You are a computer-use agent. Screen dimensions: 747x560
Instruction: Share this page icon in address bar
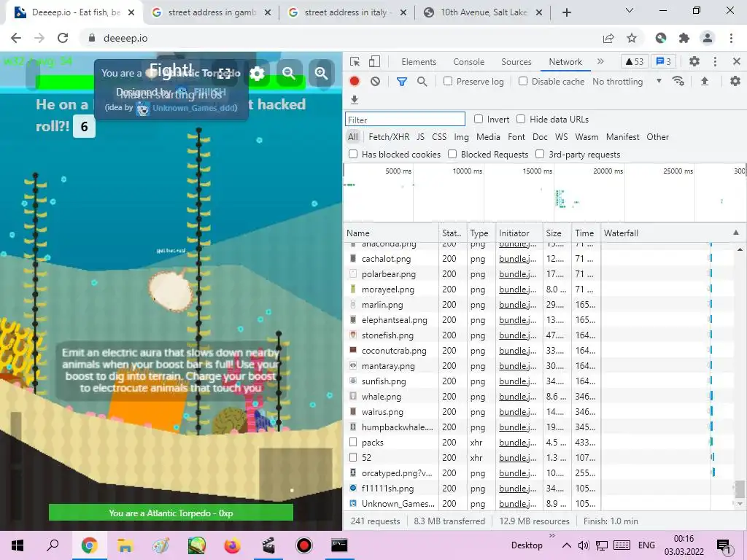tap(608, 38)
